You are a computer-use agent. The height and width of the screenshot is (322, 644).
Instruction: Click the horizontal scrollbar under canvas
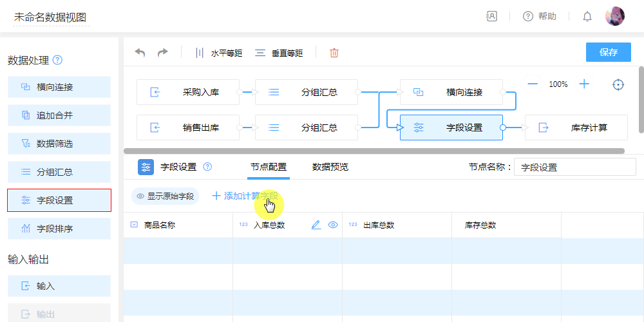374,151
